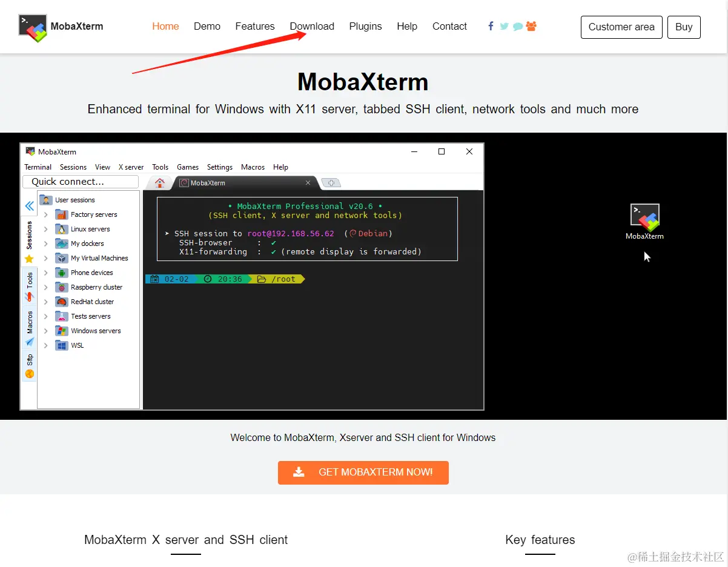Open the Demo navigation link

click(207, 26)
